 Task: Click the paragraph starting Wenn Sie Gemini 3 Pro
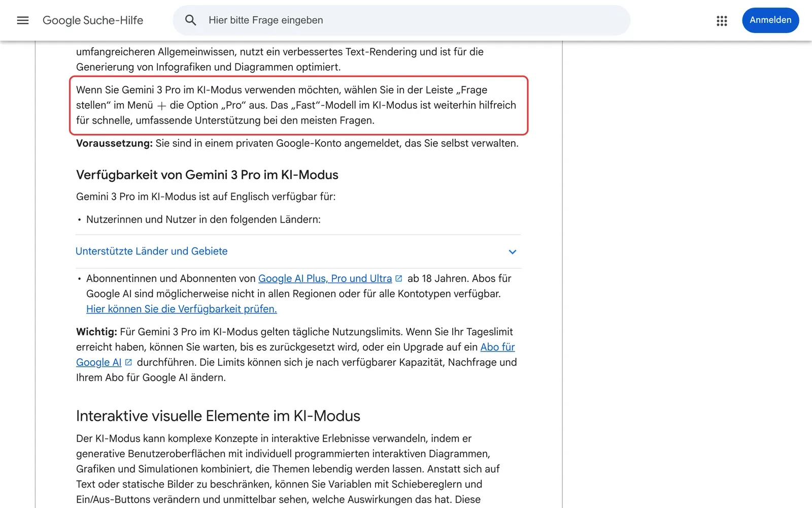click(x=296, y=105)
